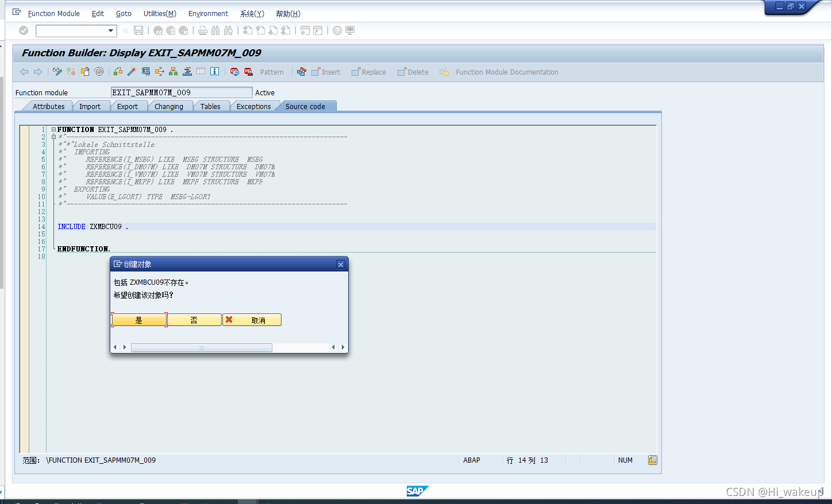
Task: Click the Customize Local Layout monitor icon
Action: [x=350, y=30]
